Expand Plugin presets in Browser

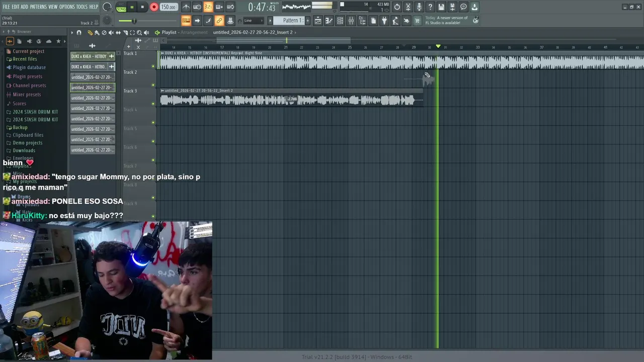coord(27,76)
